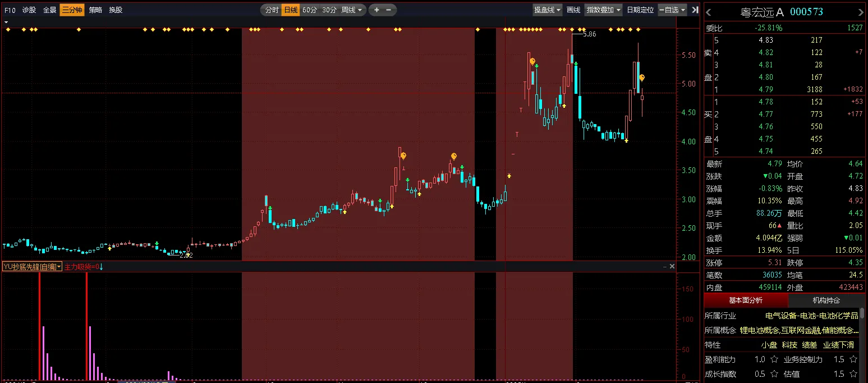Expand the 操盘线 dropdown
This screenshot has height=383, width=868.
pos(547,10)
